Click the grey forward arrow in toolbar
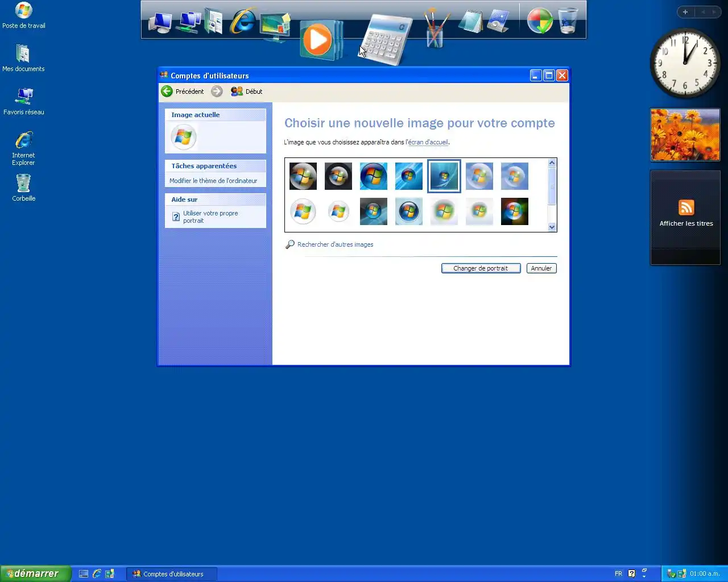Image resolution: width=728 pixels, height=582 pixels. [217, 92]
